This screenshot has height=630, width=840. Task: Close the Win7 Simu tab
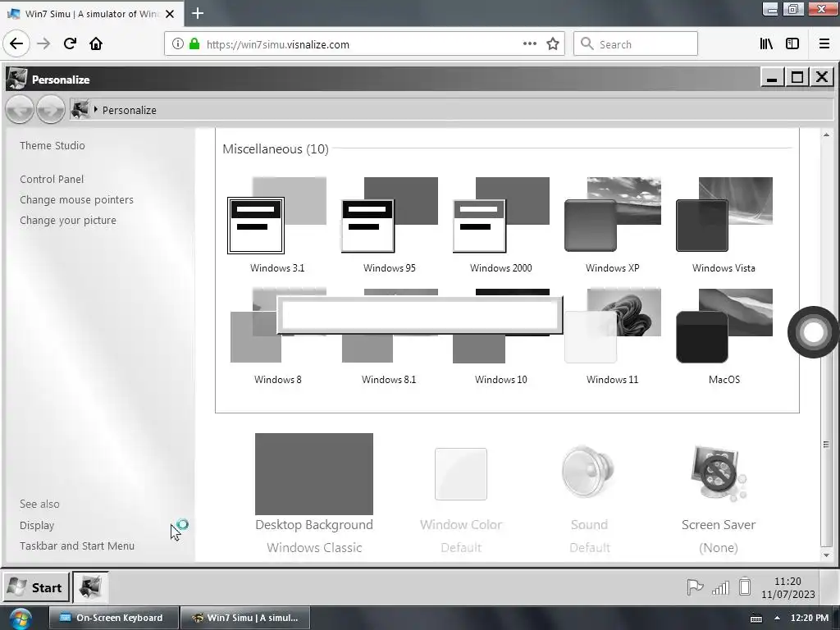point(170,14)
